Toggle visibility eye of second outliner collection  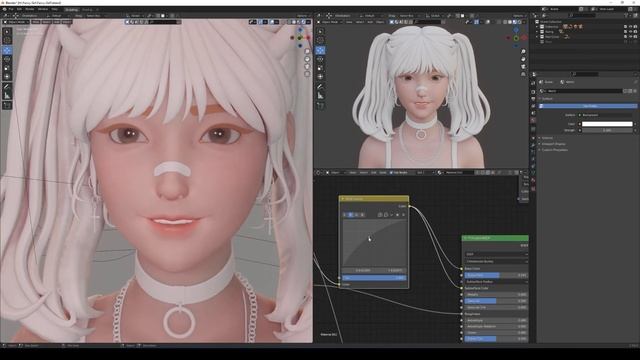point(630,31)
